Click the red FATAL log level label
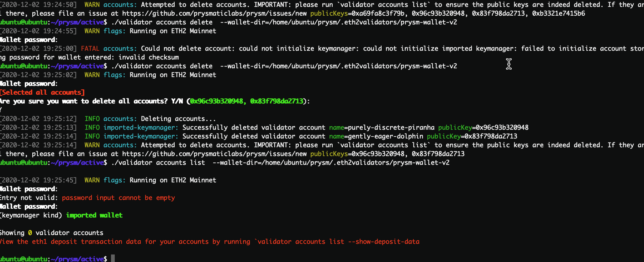644x262 pixels. pos(90,49)
